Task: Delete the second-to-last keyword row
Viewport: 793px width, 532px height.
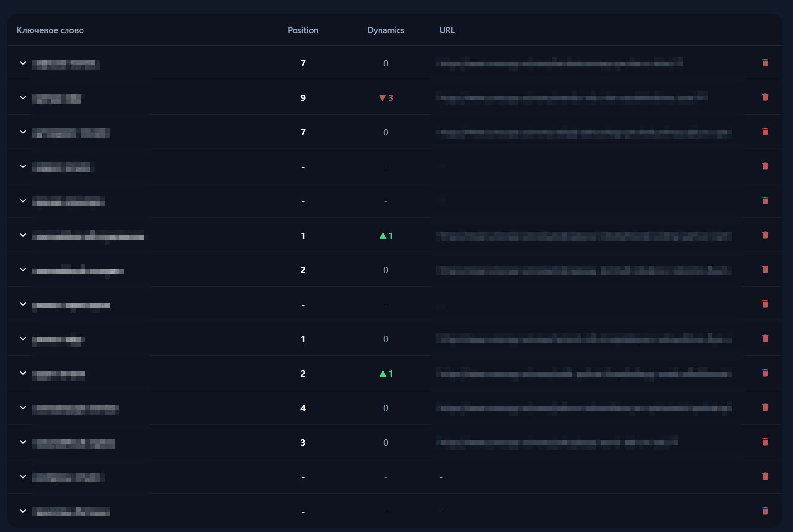Action: click(766, 477)
